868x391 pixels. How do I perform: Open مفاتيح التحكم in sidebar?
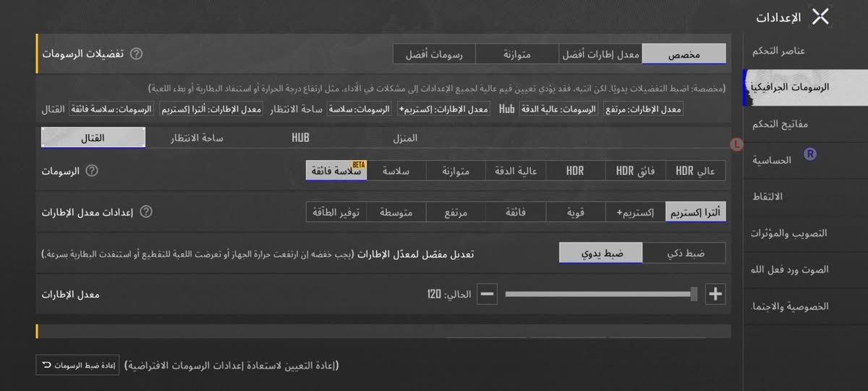[x=805, y=124]
